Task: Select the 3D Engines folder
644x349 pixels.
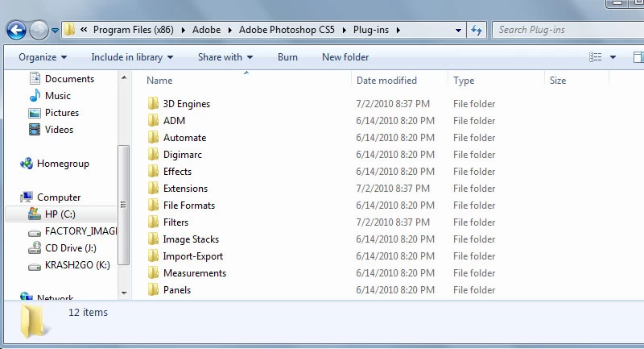Action: pyautogui.click(x=179, y=104)
